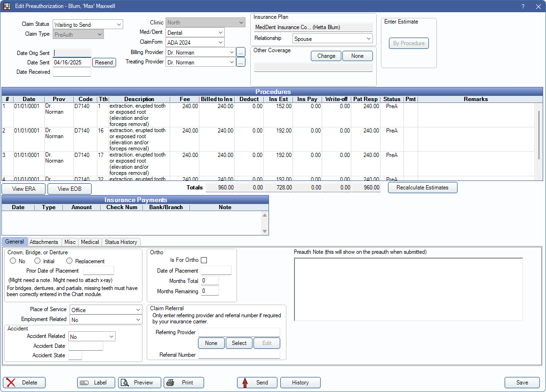Viewport: 546px width, 392px height.
Task: Click the ellipsis button beside Billing Provider
Action: [240, 52]
